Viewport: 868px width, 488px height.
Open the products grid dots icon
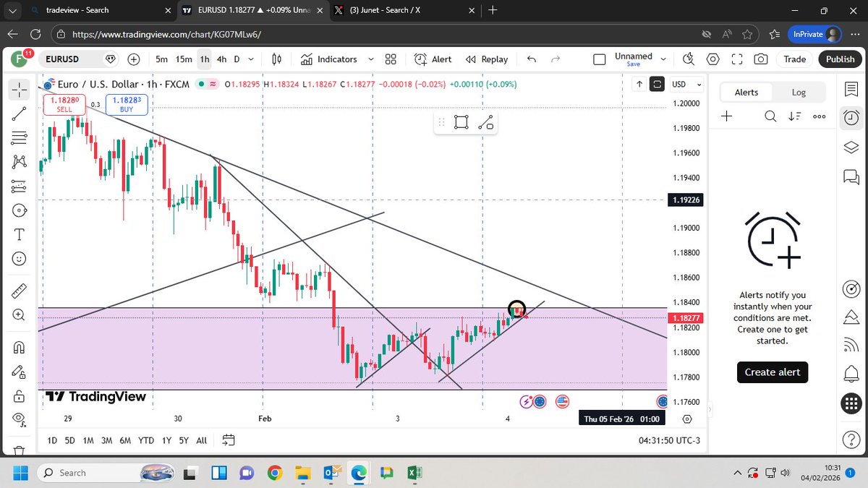(x=851, y=403)
